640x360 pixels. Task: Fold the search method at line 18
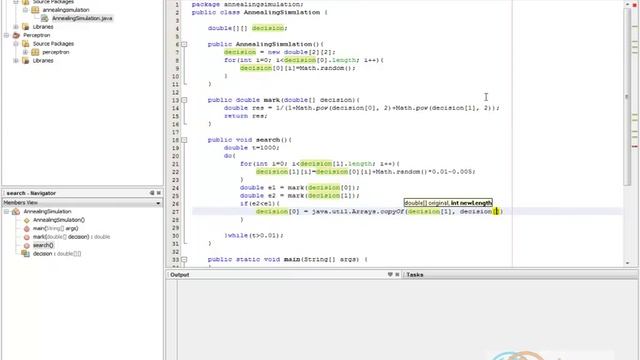coord(184,140)
